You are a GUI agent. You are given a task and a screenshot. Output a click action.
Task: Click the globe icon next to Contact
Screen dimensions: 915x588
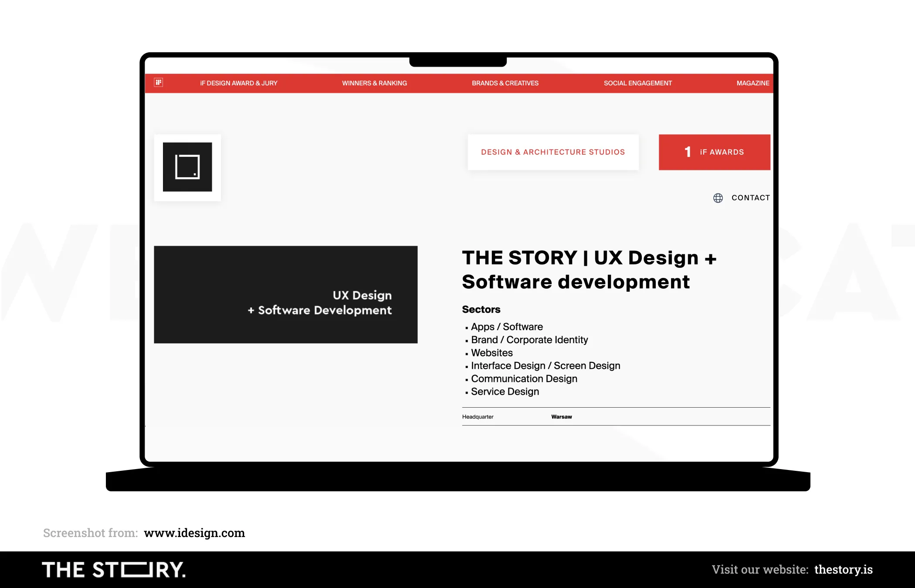[718, 198]
